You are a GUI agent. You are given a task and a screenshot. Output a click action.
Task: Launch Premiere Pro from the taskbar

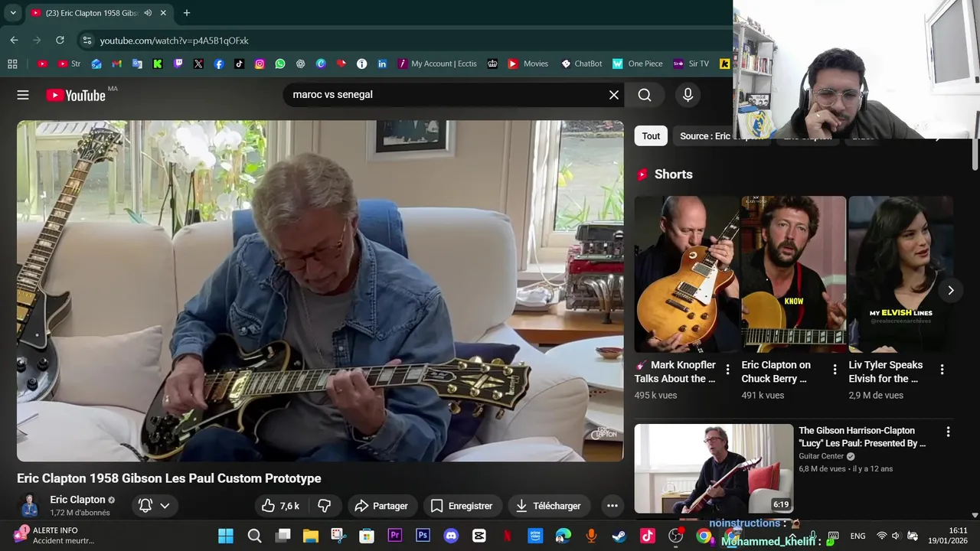coord(395,536)
